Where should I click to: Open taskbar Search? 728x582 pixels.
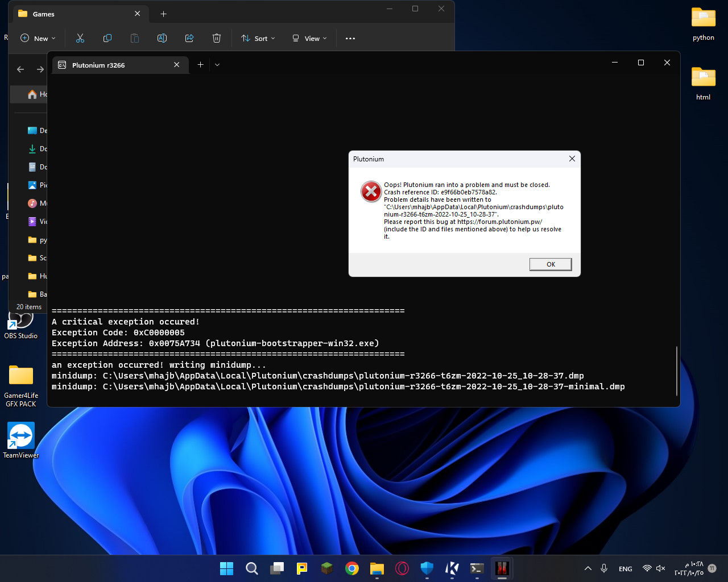click(251, 568)
